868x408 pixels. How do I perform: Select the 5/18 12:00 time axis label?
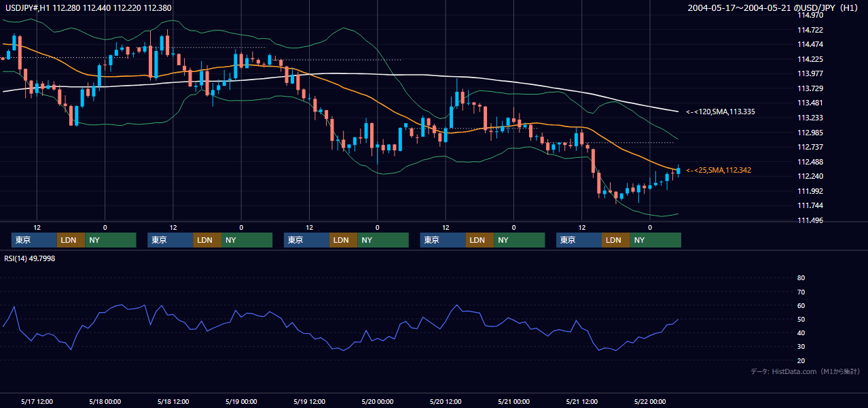click(x=173, y=401)
